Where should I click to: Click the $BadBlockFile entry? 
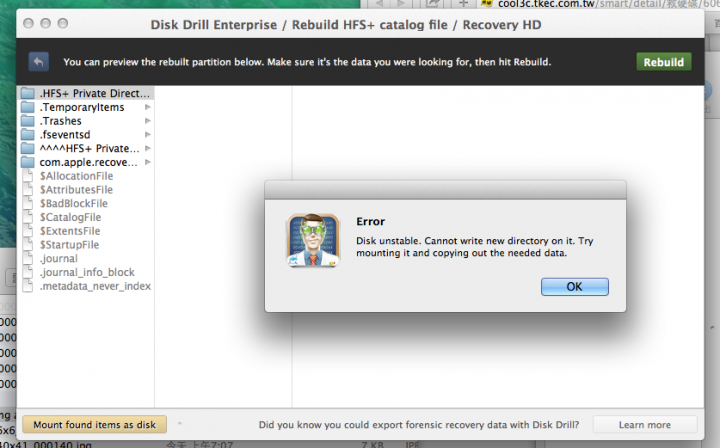click(73, 203)
